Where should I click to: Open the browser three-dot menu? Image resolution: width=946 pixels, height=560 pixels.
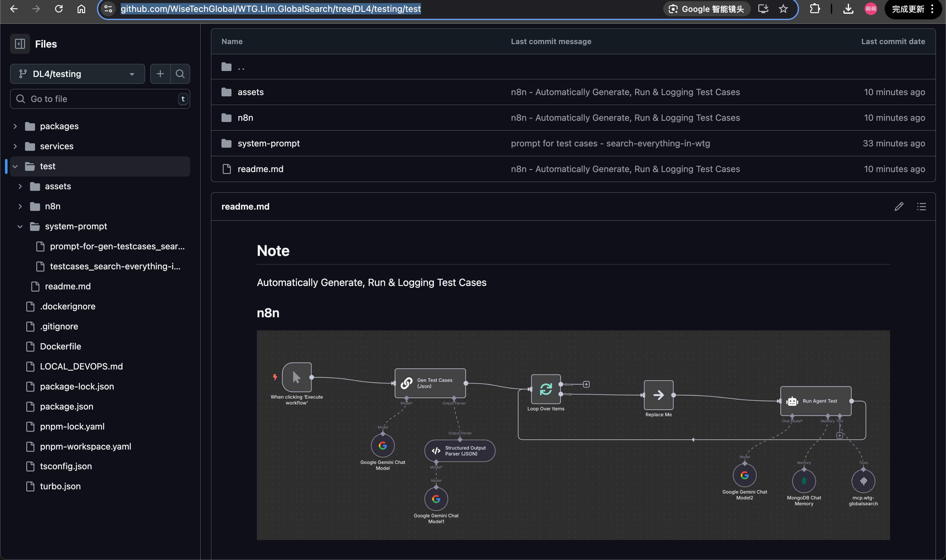pyautogui.click(x=932, y=9)
